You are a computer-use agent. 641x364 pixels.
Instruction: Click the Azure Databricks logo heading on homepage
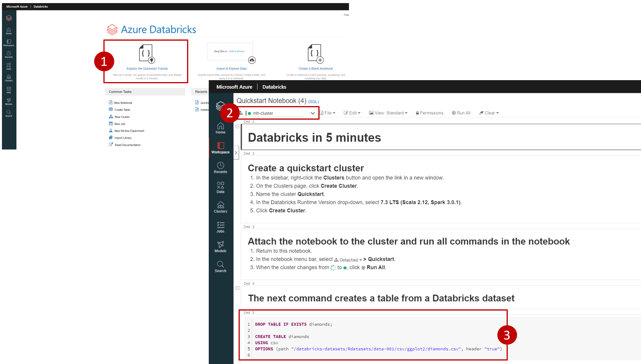(x=151, y=29)
